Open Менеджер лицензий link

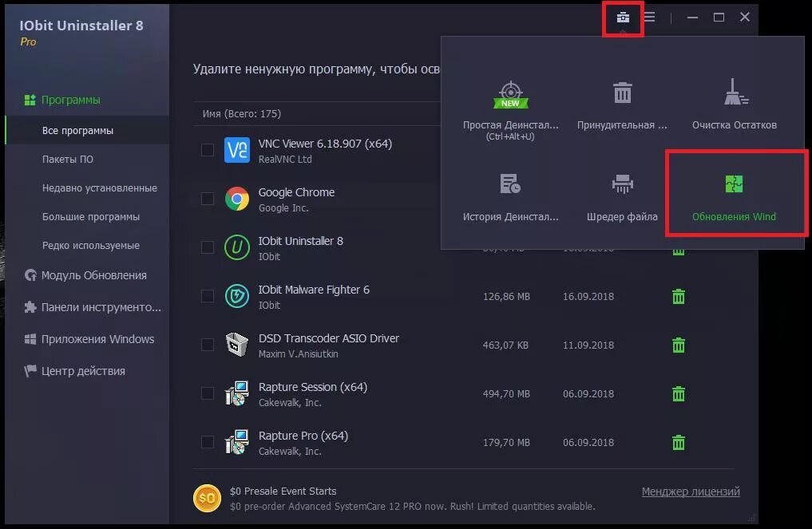click(x=691, y=491)
